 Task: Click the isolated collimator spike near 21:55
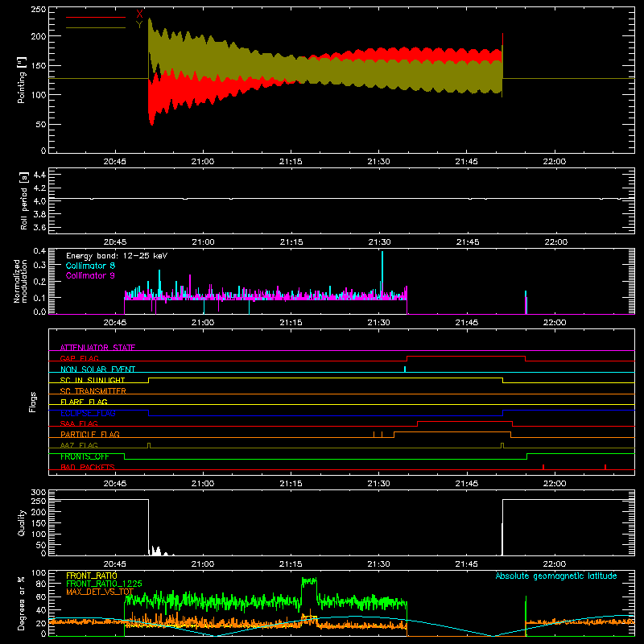click(526, 302)
